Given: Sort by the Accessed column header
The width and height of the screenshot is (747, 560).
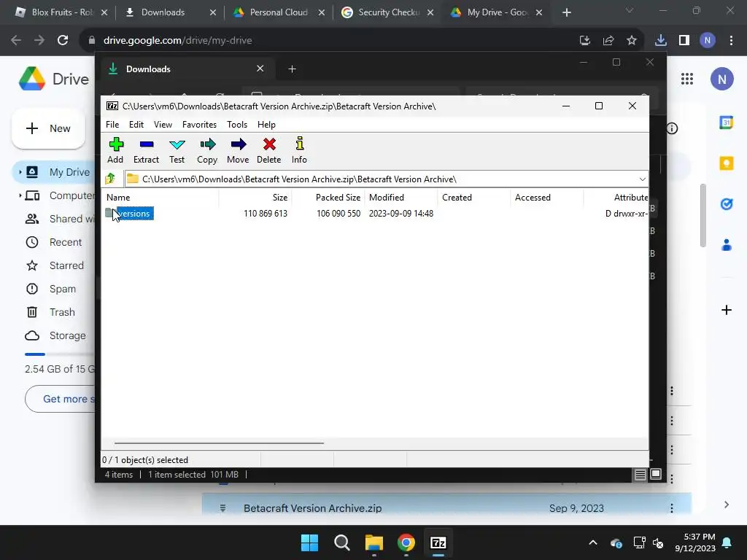Looking at the screenshot, I should click(547, 197).
